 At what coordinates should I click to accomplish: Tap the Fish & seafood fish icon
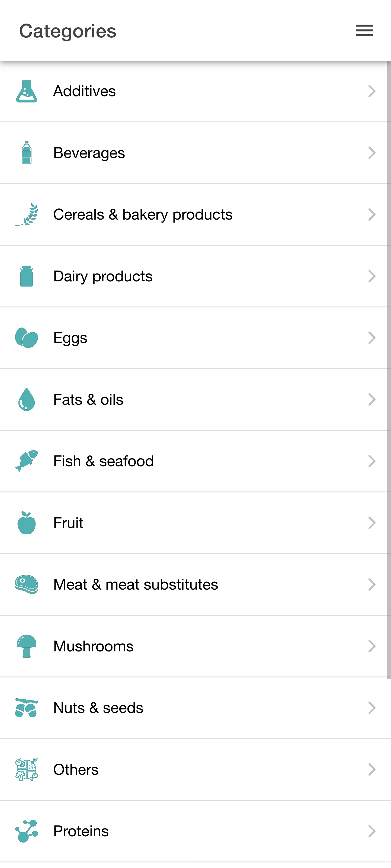[27, 461]
